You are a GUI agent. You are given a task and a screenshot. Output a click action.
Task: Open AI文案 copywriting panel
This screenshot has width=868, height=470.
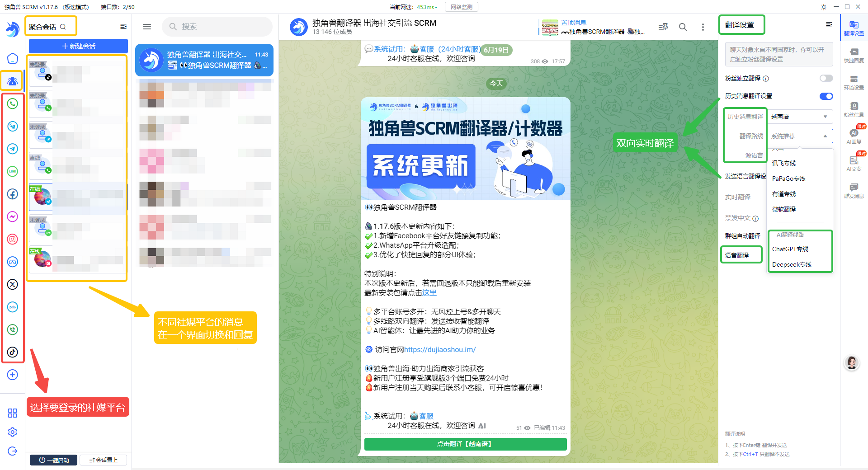(854, 164)
